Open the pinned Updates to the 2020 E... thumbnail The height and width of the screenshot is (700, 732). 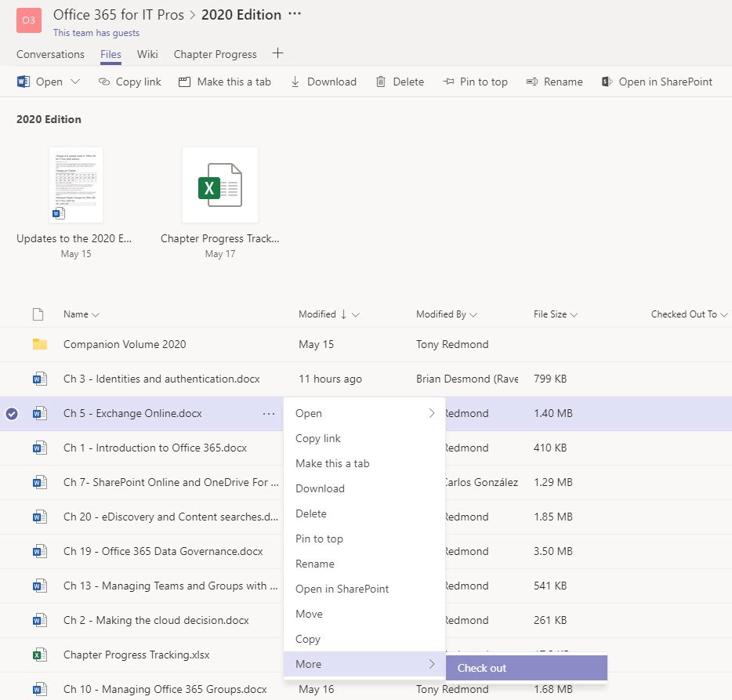tap(75, 185)
